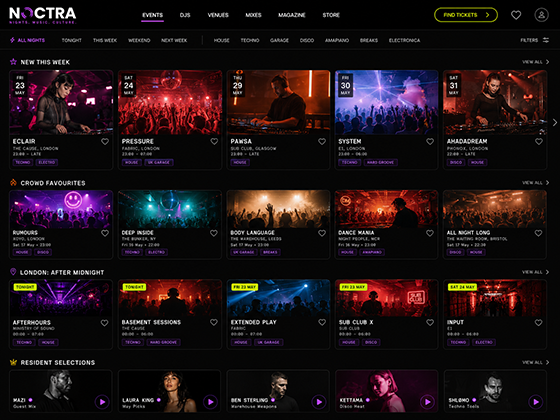Filter by Garage genre

[279, 40]
